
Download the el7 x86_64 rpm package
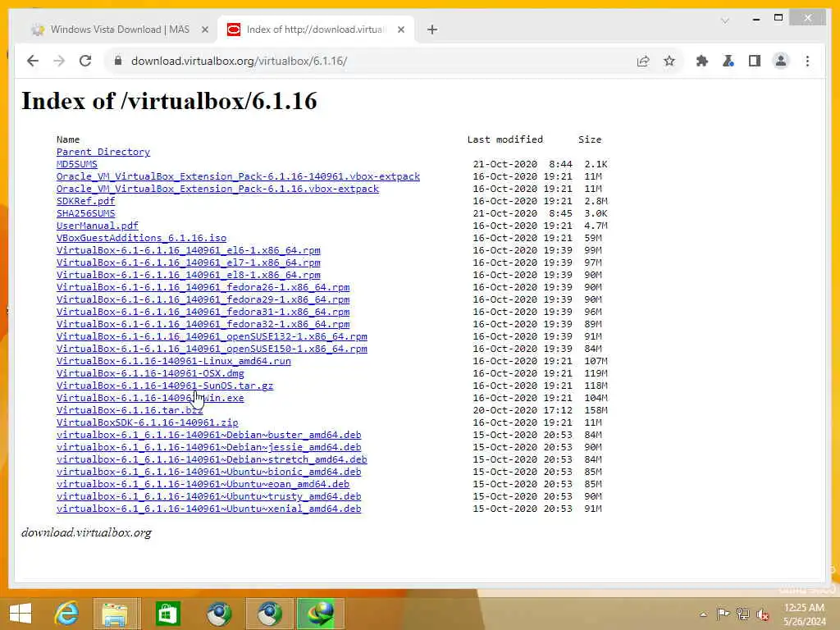[189, 263]
